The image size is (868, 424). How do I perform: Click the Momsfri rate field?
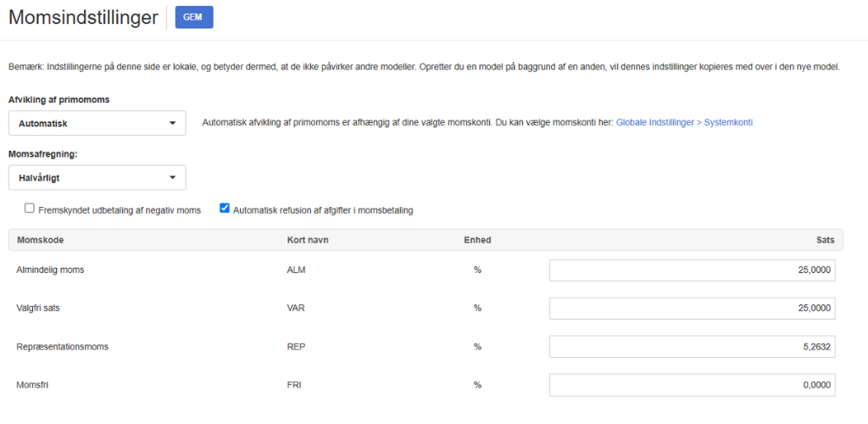pos(692,385)
